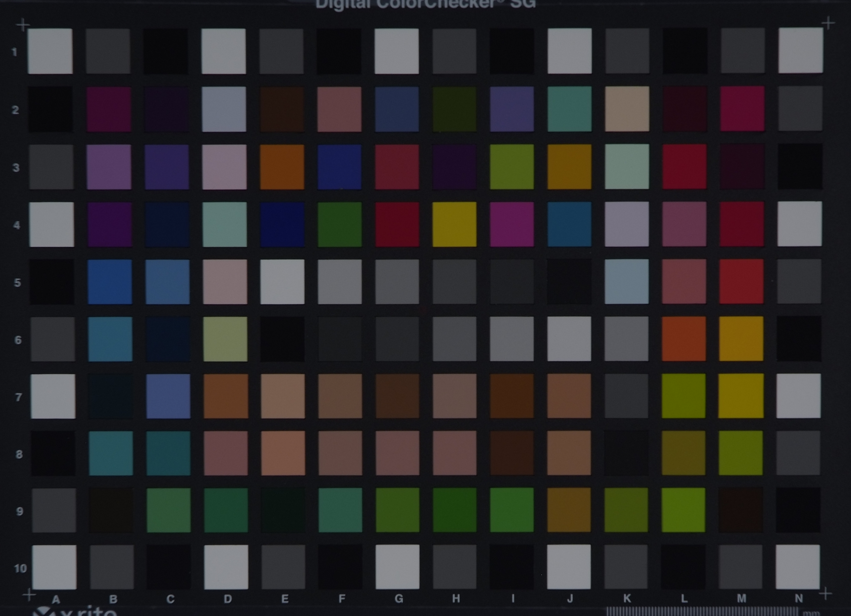This screenshot has width=851, height=616.
Task: Pick the cyan-blue patch at J4
Action: pyautogui.click(x=569, y=224)
